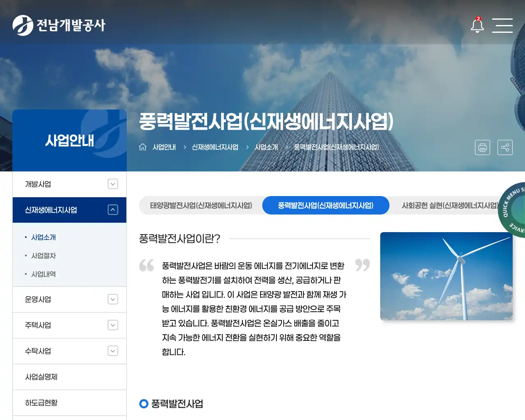Expand the 주택사업 menu chevron
Viewport: 525px width, 420px height.
[x=113, y=325]
